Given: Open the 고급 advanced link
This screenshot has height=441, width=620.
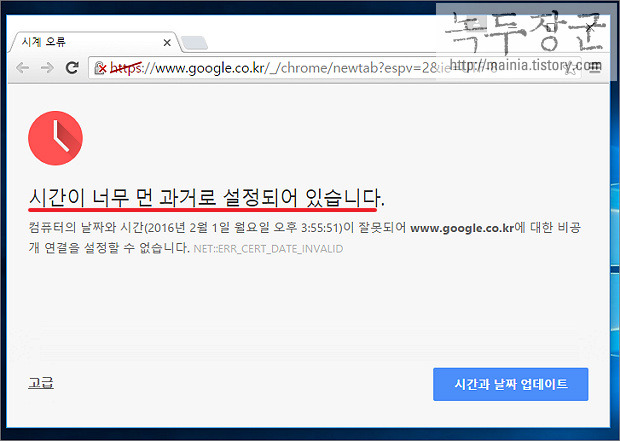Looking at the screenshot, I should (41, 383).
